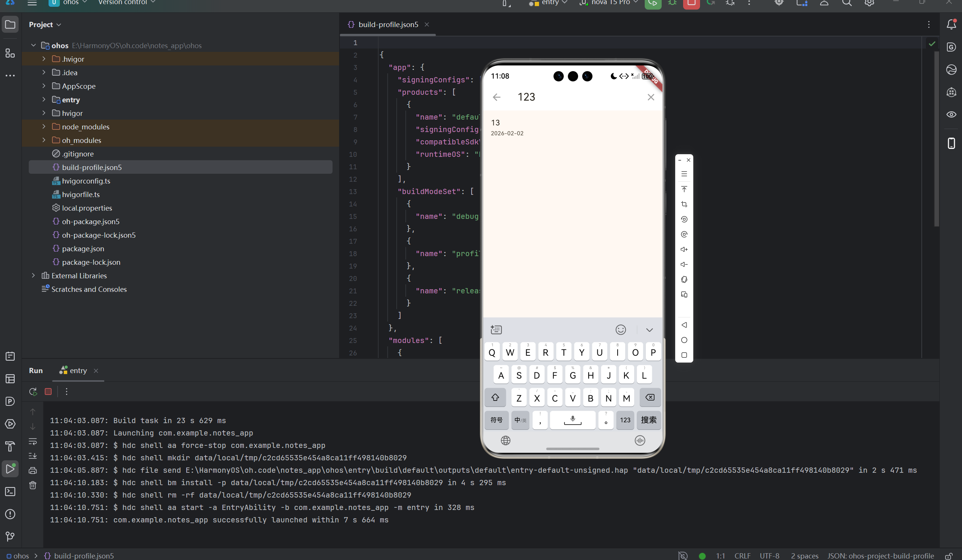Toggle soft-wrap in run console
The width and height of the screenshot is (962, 560).
pyautogui.click(x=33, y=442)
